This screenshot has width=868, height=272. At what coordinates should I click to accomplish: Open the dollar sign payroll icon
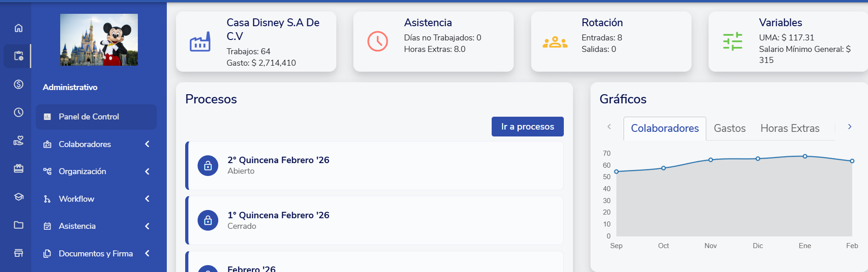click(x=18, y=84)
